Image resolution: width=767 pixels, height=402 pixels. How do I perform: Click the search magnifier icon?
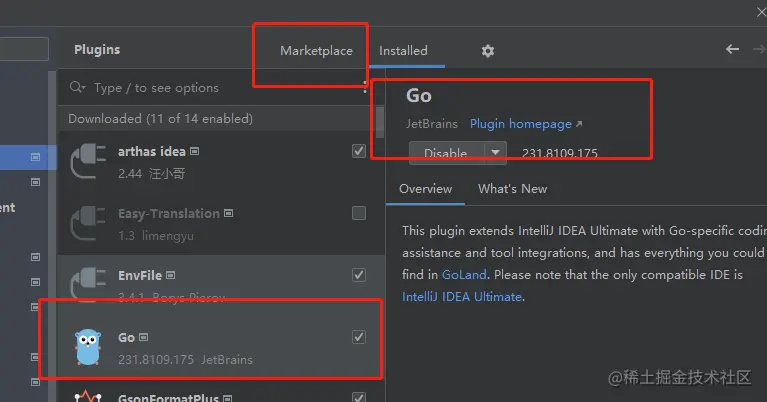pos(77,88)
